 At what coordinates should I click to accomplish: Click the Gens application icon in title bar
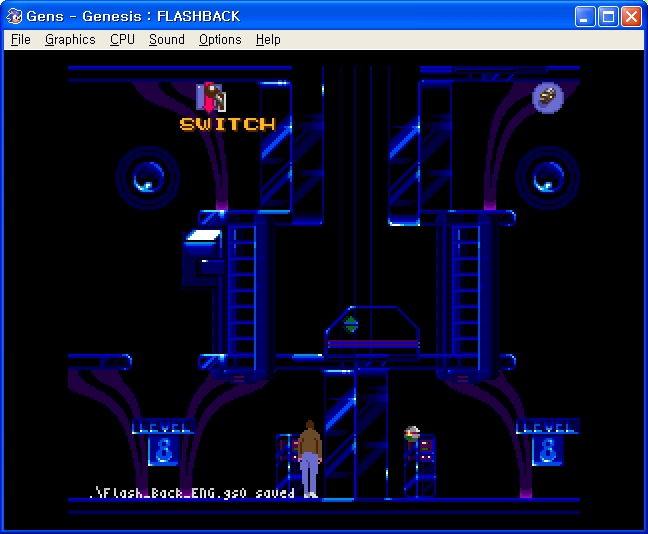click(15, 16)
